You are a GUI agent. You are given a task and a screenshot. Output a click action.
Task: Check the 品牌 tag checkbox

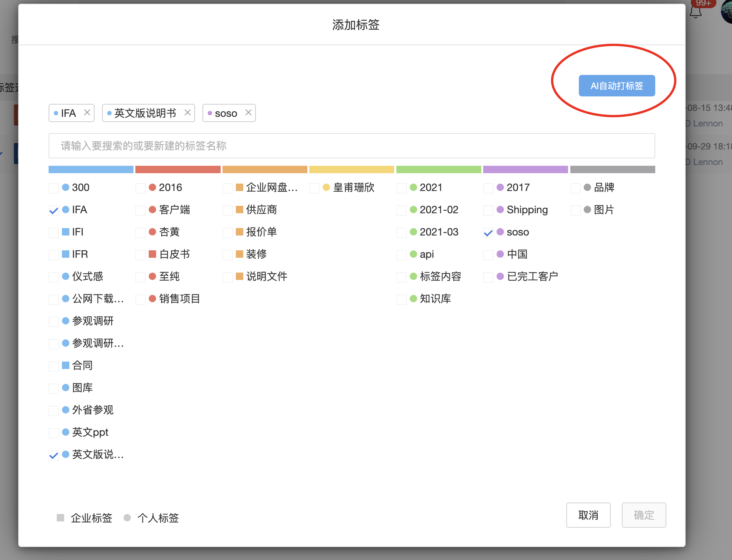coord(576,188)
